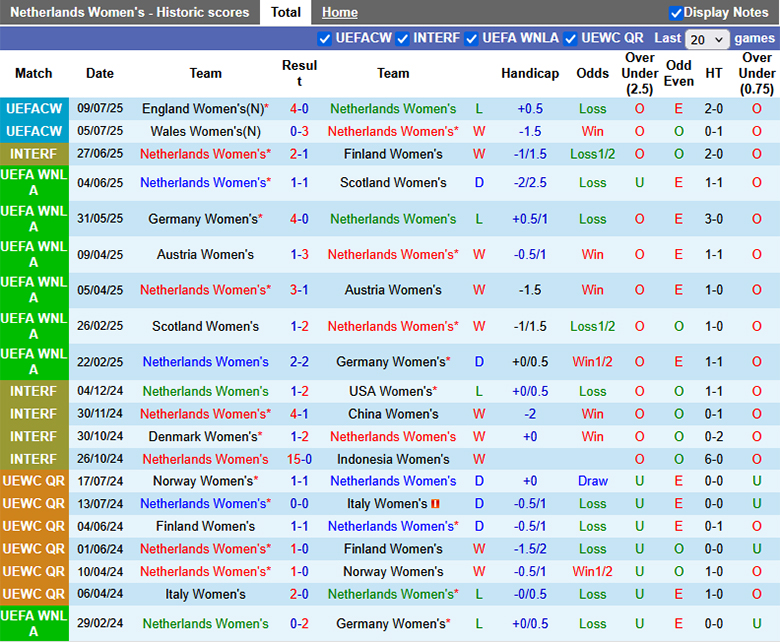Click the Date column header
Viewport: 780px width, 642px height.
tap(100, 74)
